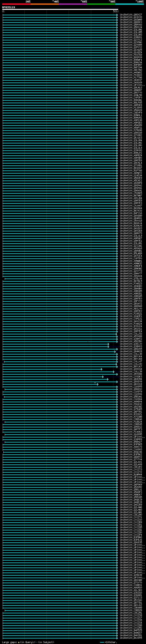
Task: Click the white query sequence bar
Action: click(x=60, y=9)
